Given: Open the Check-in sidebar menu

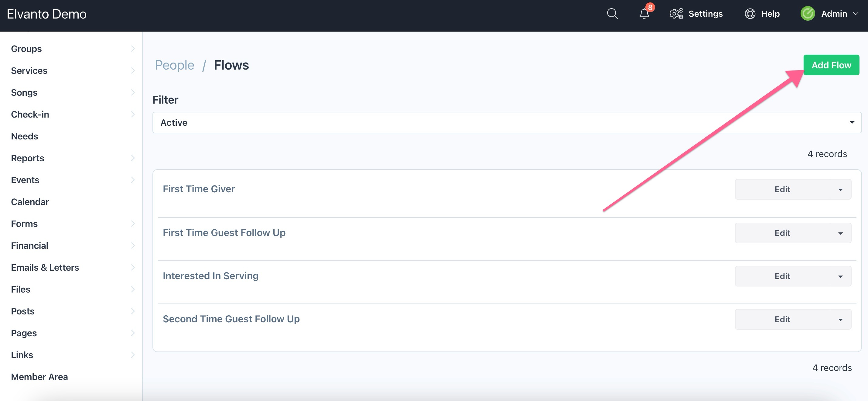Looking at the screenshot, I should point(30,115).
